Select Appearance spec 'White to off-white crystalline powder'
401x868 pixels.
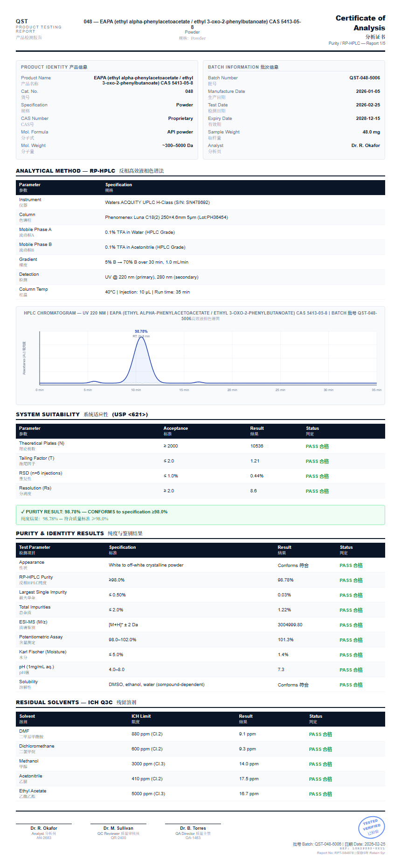[x=146, y=565]
